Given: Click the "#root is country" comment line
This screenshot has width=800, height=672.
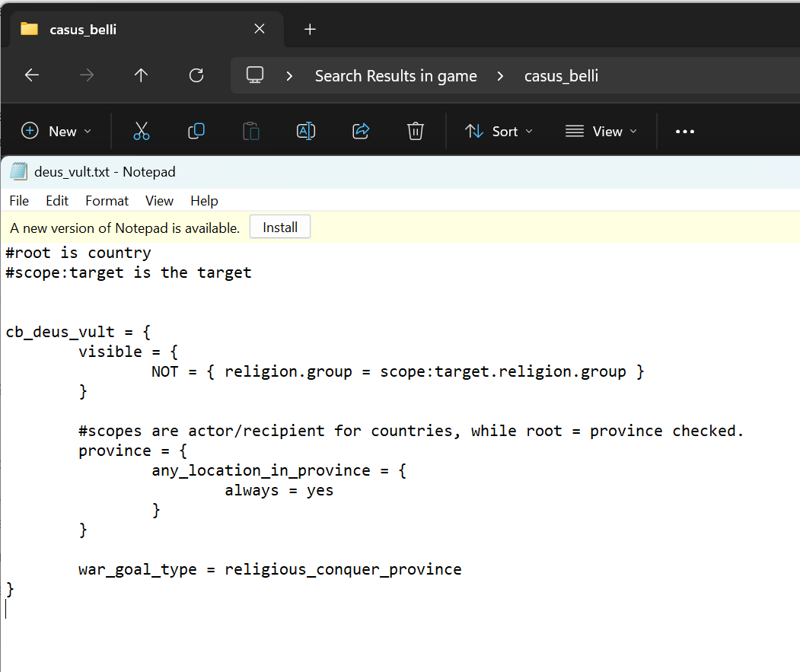Looking at the screenshot, I should click(78, 253).
